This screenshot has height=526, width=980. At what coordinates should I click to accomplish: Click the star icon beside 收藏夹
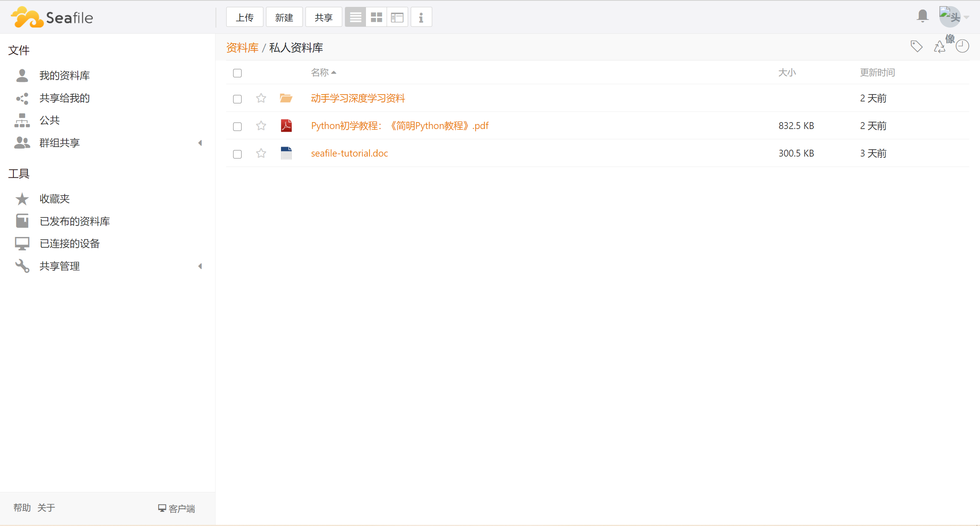tap(22, 199)
